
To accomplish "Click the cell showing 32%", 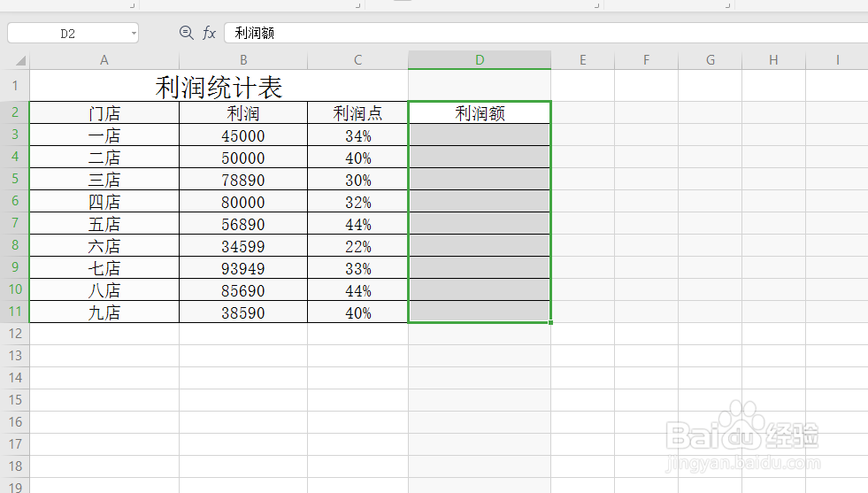I will pos(357,202).
